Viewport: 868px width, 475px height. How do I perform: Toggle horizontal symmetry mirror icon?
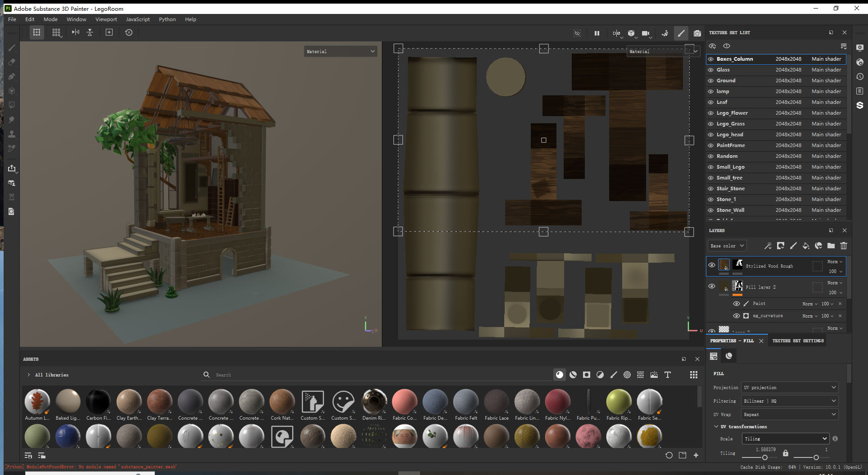(x=76, y=32)
